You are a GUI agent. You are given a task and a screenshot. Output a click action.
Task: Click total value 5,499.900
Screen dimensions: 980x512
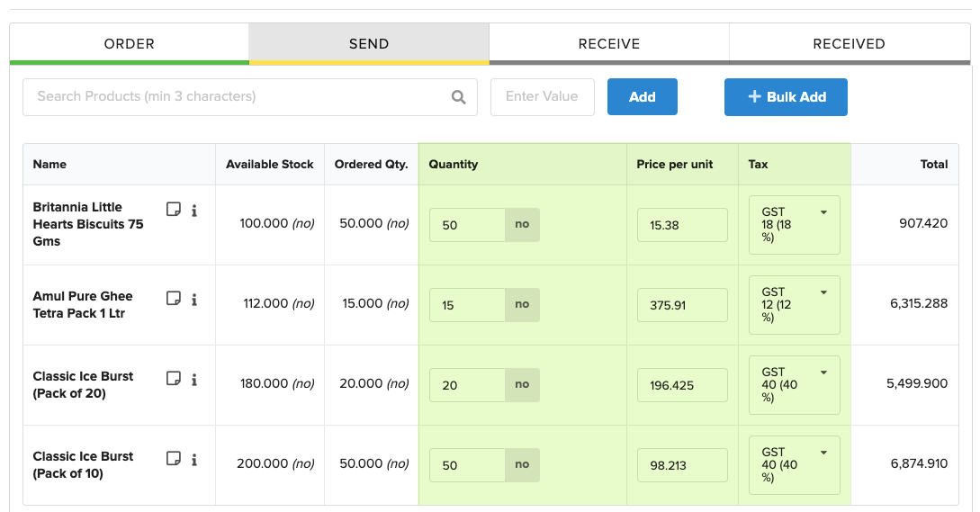click(x=917, y=384)
